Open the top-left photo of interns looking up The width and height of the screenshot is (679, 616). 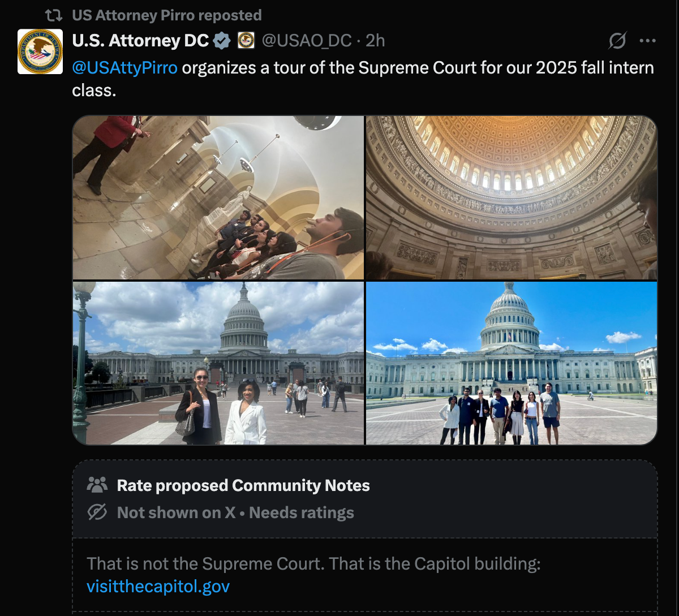218,197
